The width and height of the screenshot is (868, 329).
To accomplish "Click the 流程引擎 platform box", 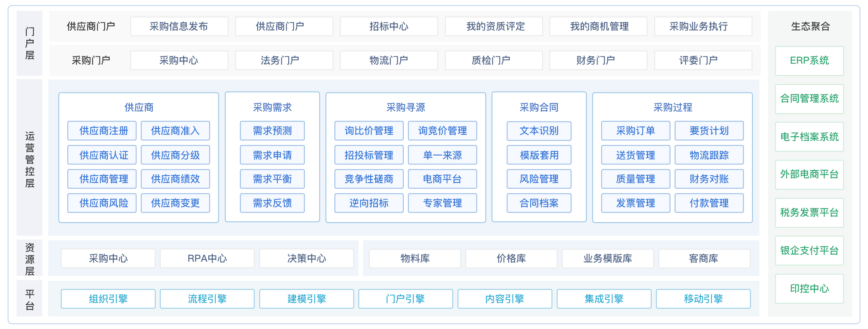I will tap(207, 299).
